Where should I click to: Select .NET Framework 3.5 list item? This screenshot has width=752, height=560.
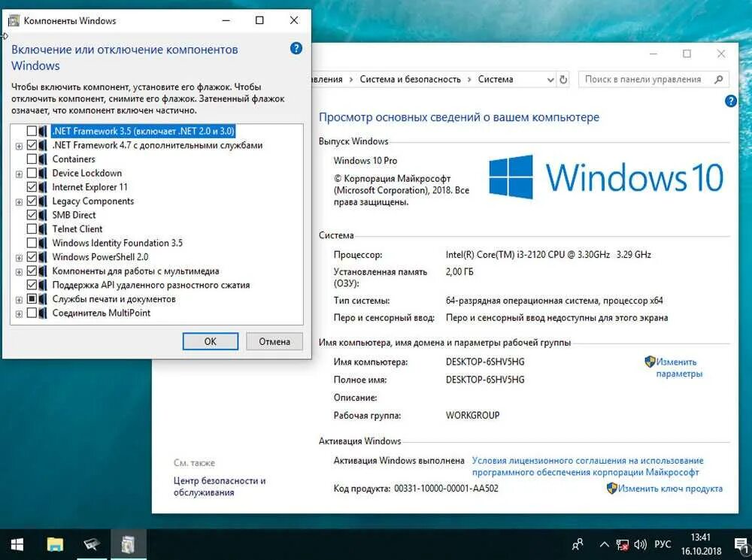coord(144,131)
